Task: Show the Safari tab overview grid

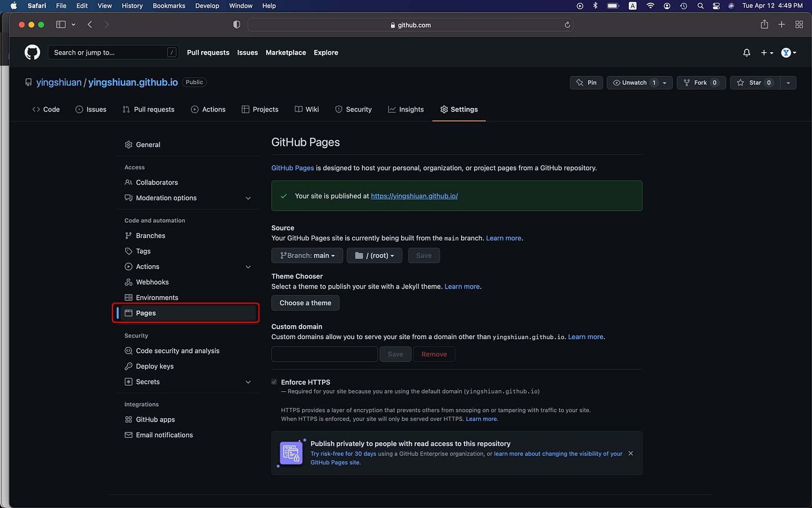Action: (x=799, y=24)
